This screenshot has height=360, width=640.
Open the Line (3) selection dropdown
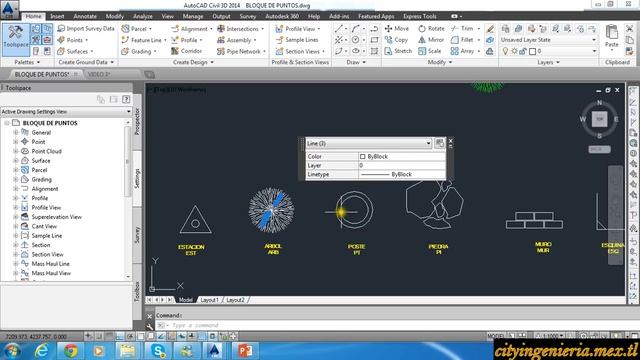coord(369,143)
